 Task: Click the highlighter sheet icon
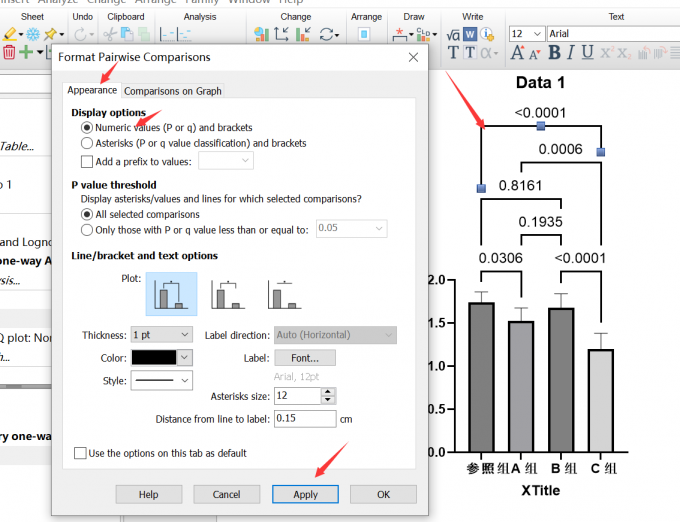tap(9, 34)
